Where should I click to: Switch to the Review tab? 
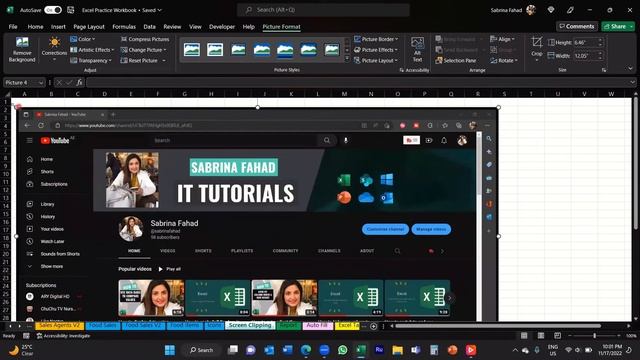click(x=172, y=27)
